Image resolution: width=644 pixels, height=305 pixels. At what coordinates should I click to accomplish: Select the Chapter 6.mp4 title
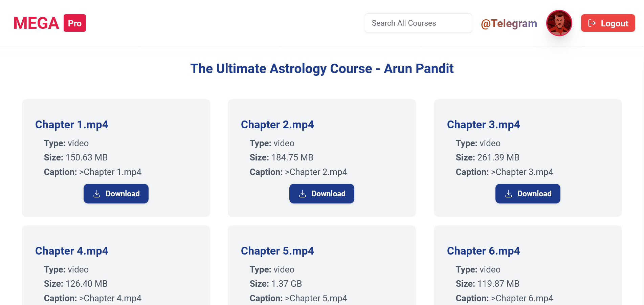484,251
